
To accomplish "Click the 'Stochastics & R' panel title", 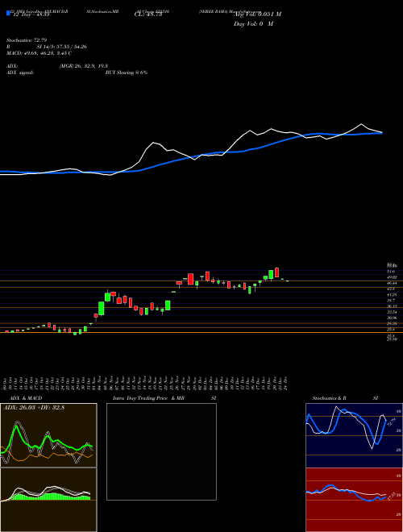I will (x=329, y=398).
